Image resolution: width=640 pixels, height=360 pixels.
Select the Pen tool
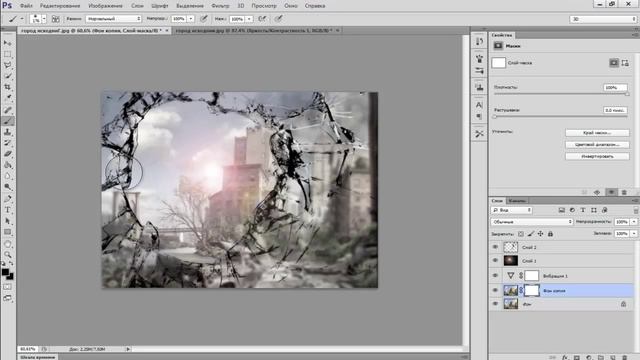tap(7, 199)
